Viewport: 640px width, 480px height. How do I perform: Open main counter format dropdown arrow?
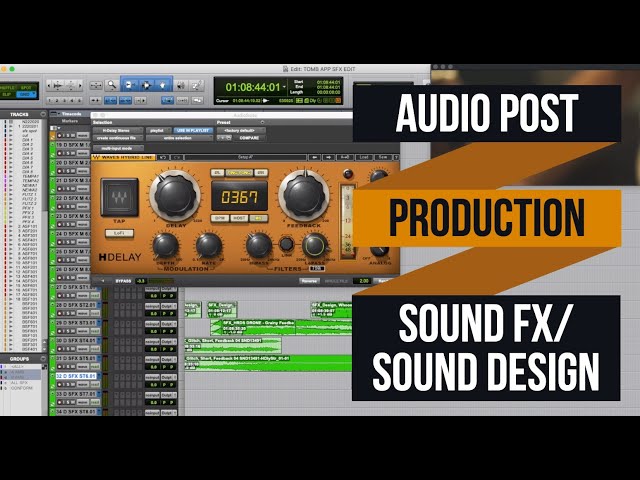pos(284,87)
